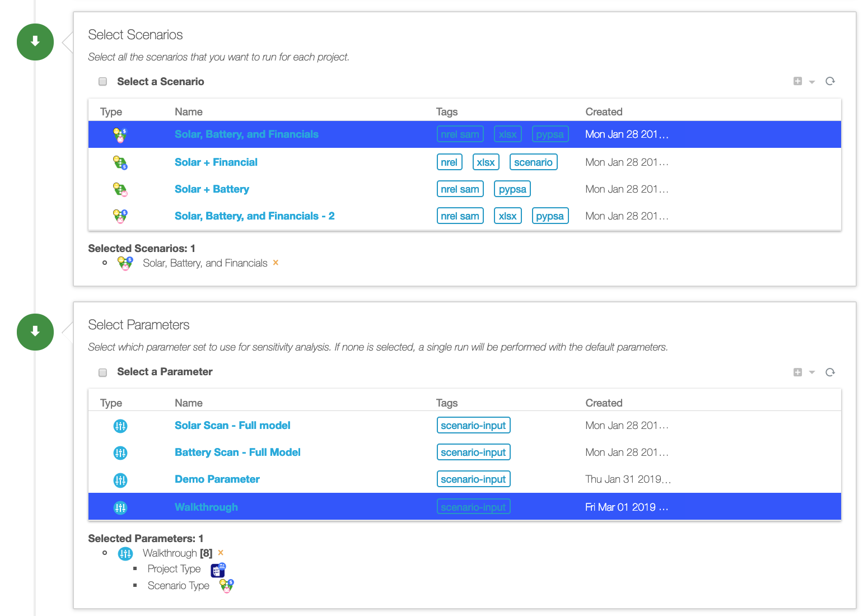Click the green down-arrow step icon beside Select Parameters

coord(35,332)
